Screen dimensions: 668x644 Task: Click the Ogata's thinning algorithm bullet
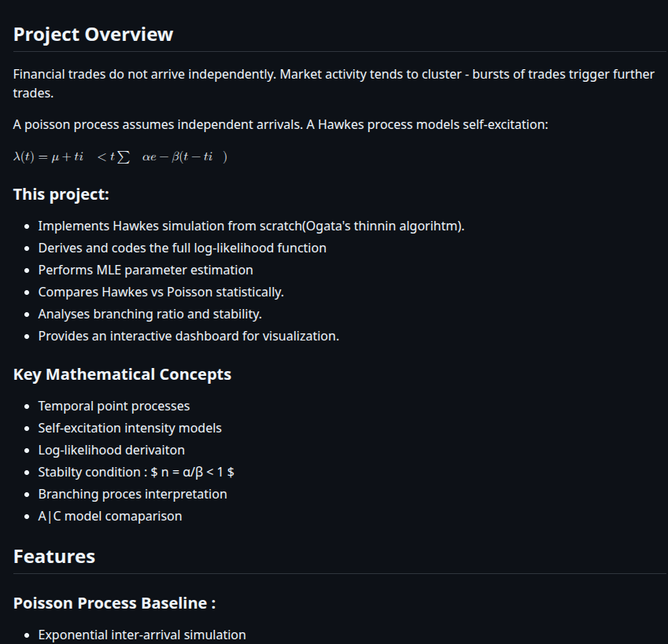[251, 226]
